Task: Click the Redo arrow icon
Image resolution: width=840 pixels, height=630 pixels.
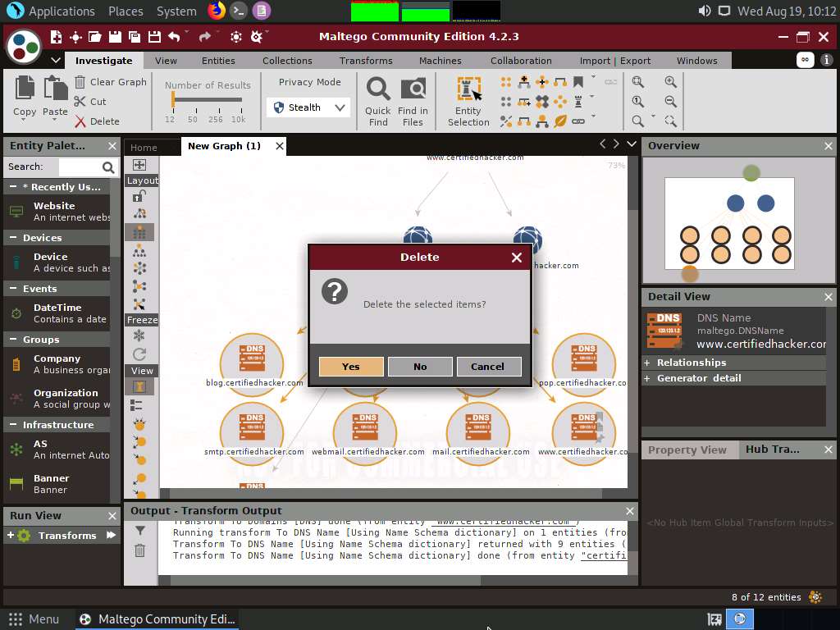Action: click(204, 36)
